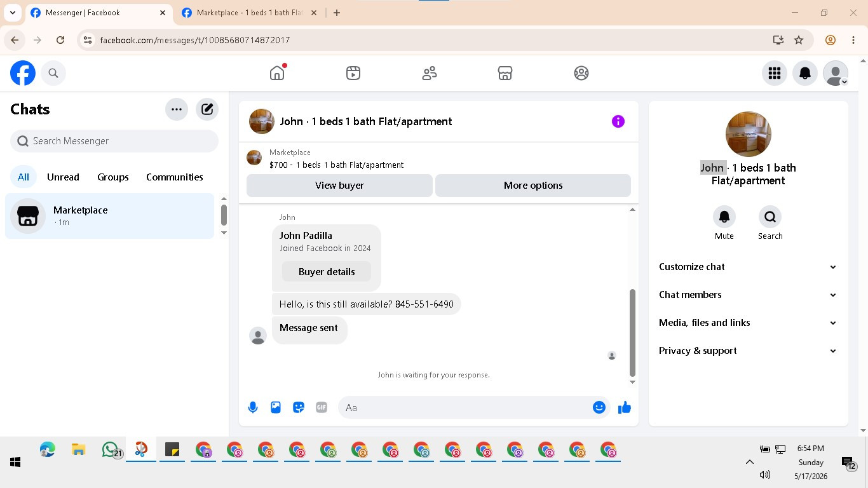Mute this conversation with the bell icon
Screen dimensions: 868x488
724,217
